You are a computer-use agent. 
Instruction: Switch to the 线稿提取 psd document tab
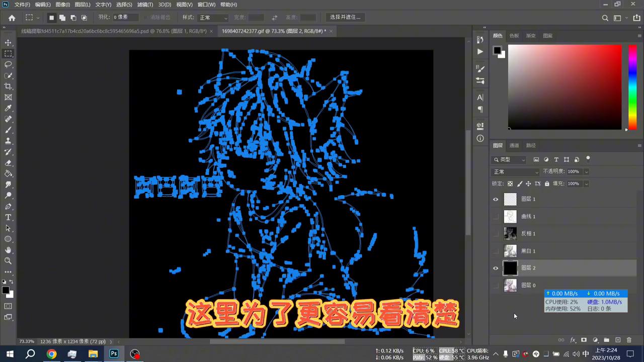[113, 31]
